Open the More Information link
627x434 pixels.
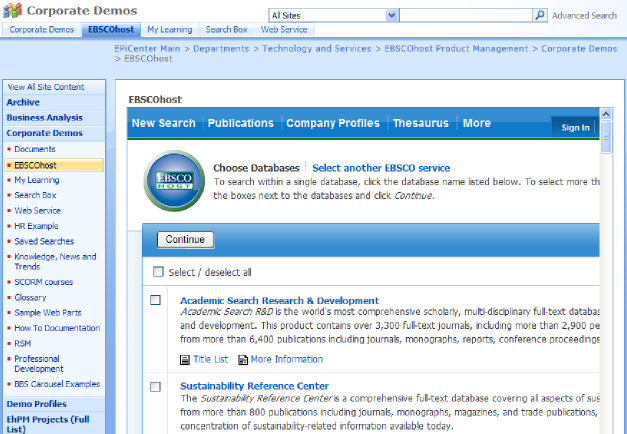click(x=287, y=359)
